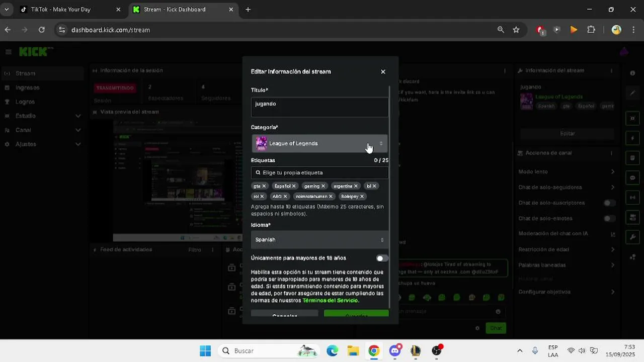Click the Título field containing jugando

point(319,107)
